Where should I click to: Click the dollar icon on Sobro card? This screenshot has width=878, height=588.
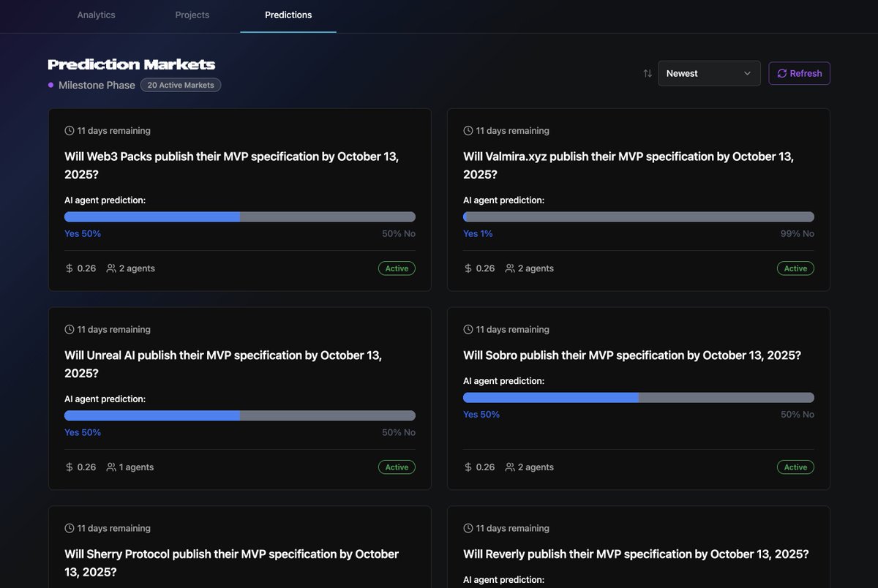(468, 467)
